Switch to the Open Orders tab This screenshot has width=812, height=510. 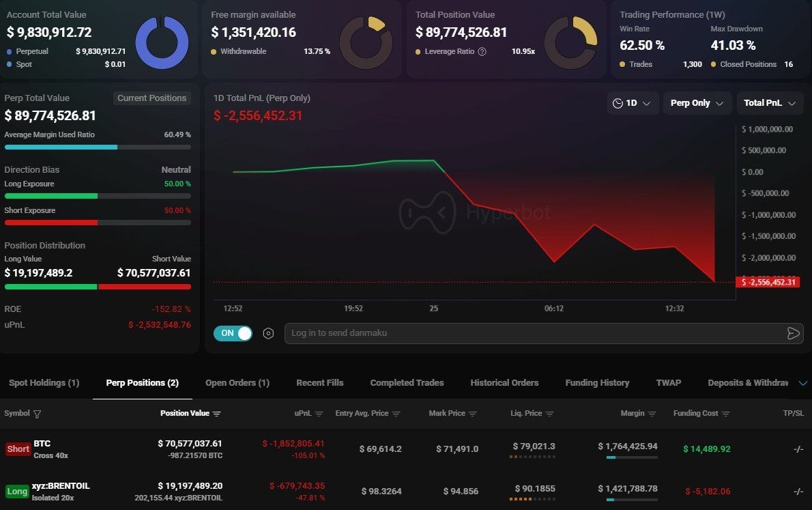(x=237, y=382)
